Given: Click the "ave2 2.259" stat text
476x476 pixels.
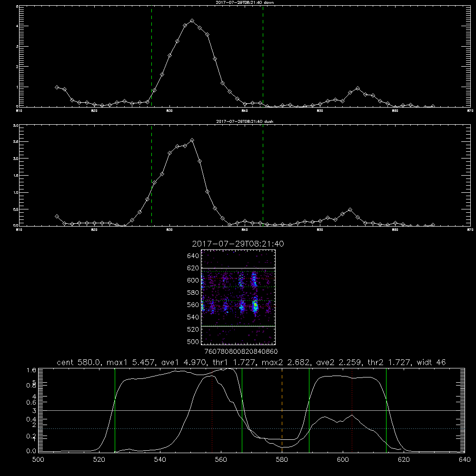Looking at the screenshot, I should [339, 362].
